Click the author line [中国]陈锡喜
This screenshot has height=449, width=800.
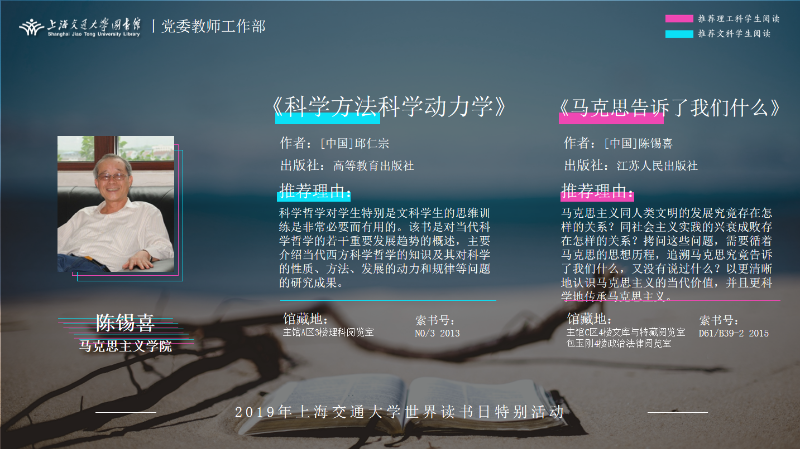point(618,143)
